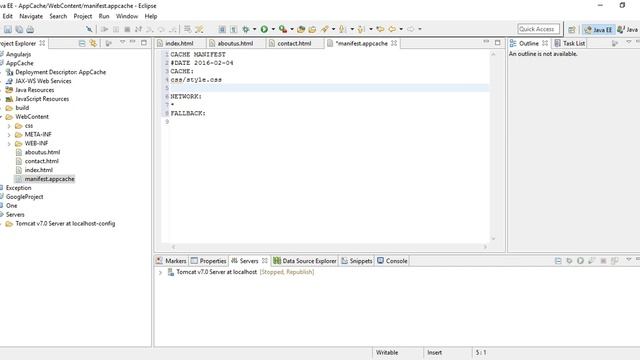Switch to the Task List tab
640x360 pixels.
pyautogui.click(x=570, y=43)
